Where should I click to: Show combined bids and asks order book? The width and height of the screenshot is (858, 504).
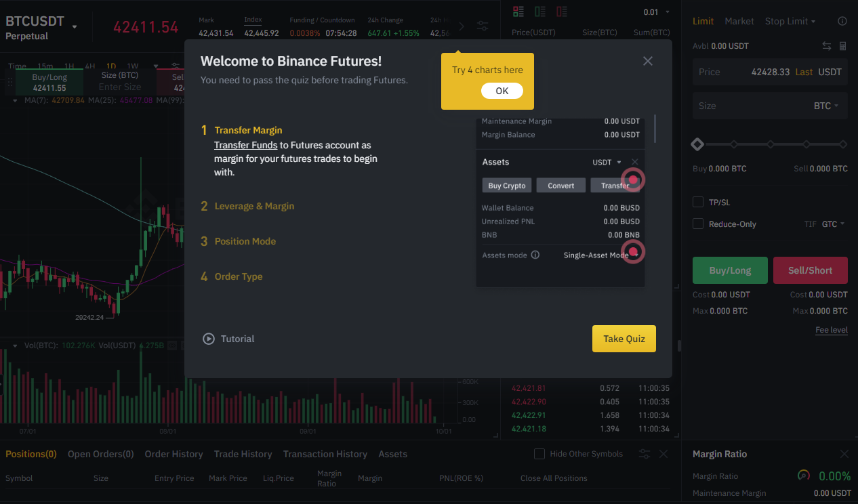(x=518, y=12)
